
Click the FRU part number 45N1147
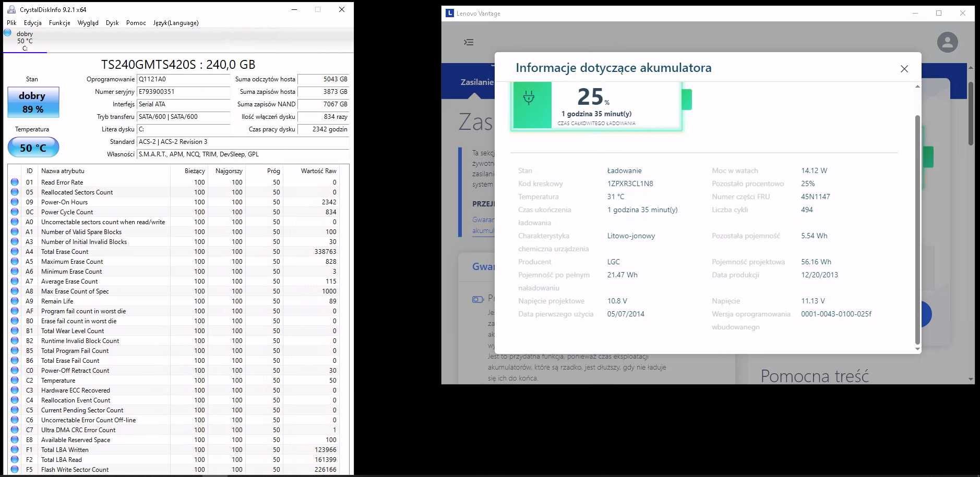coord(815,197)
